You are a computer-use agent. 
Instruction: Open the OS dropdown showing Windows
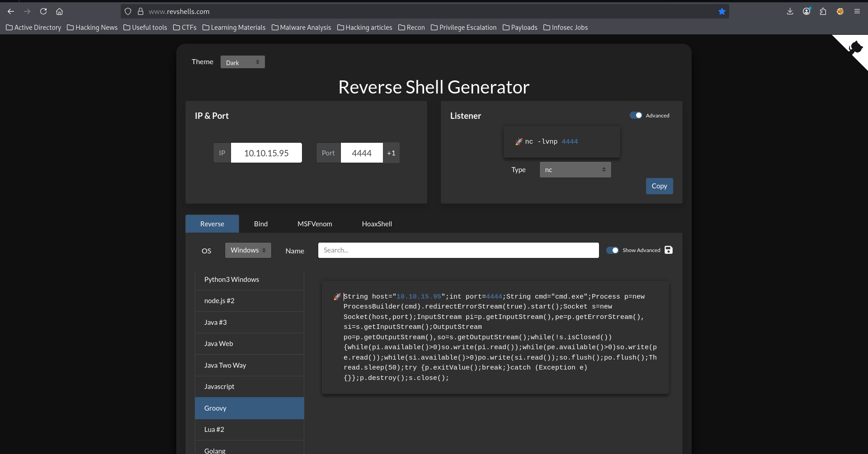click(x=247, y=250)
